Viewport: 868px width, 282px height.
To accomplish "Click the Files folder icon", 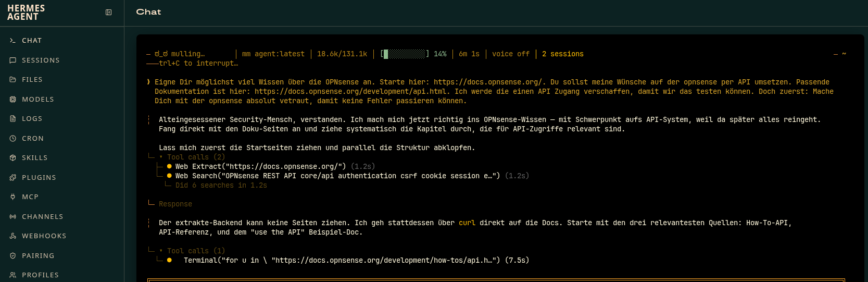I will pyautogui.click(x=12, y=79).
